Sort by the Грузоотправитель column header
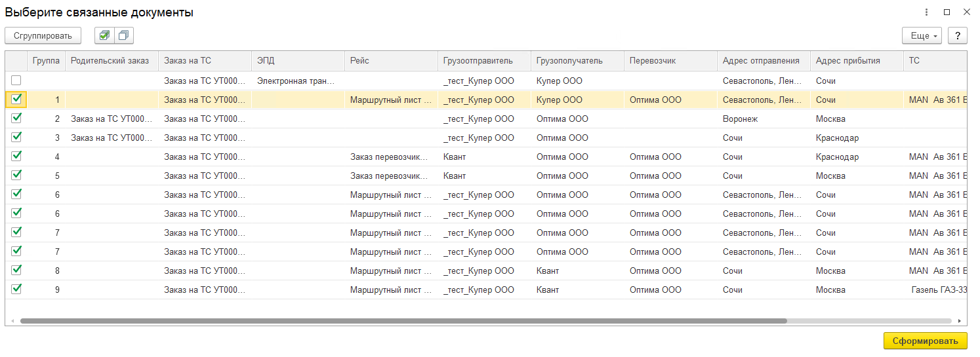This screenshot has height=357, width=980. point(477,61)
